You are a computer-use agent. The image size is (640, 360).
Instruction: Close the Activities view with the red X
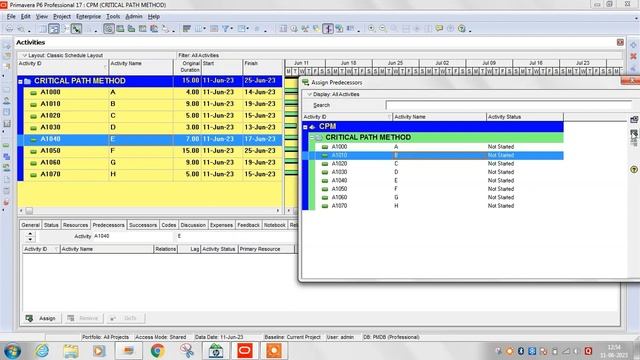620,42
